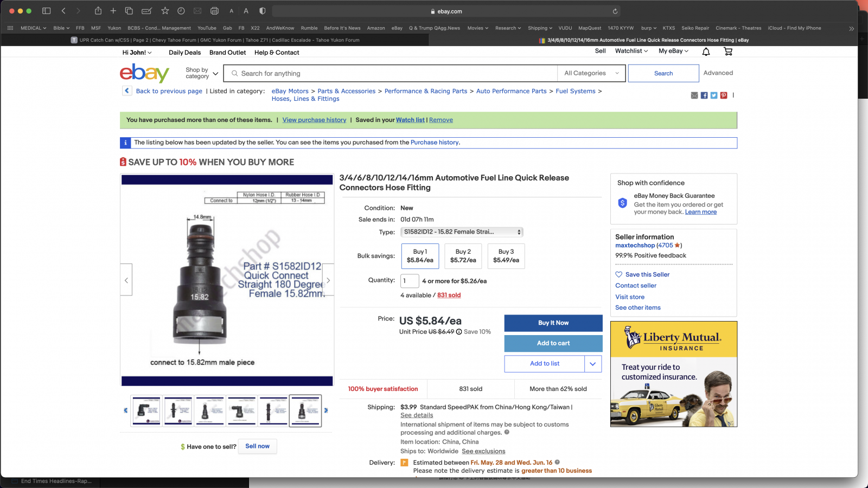
Task: Show previous product image arrow
Action: coord(126,280)
